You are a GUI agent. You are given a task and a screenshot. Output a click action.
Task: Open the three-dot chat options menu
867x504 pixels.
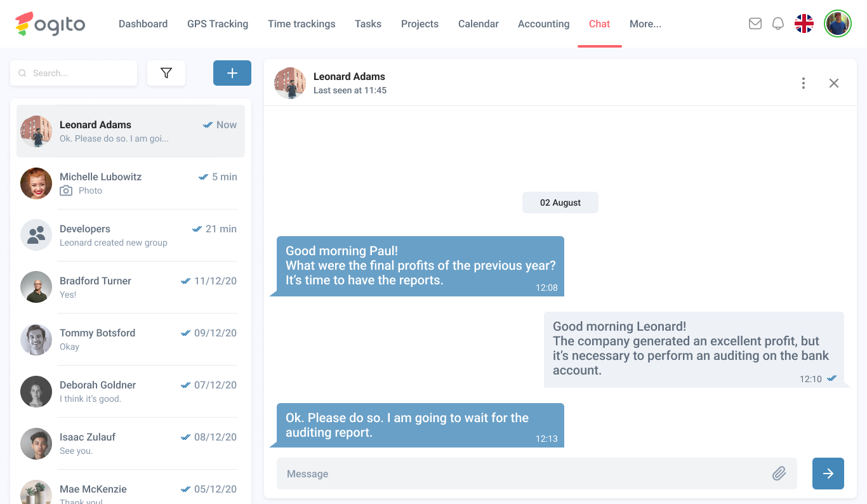tap(804, 83)
